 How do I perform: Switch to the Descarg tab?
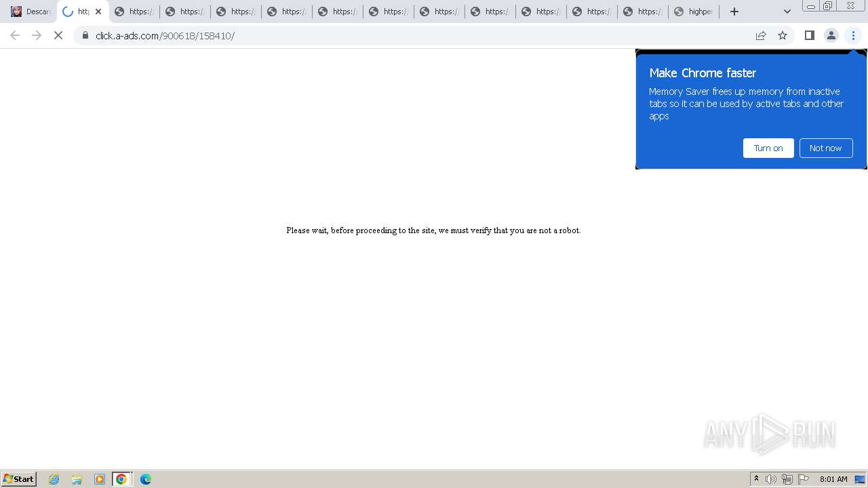pyautogui.click(x=31, y=12)
